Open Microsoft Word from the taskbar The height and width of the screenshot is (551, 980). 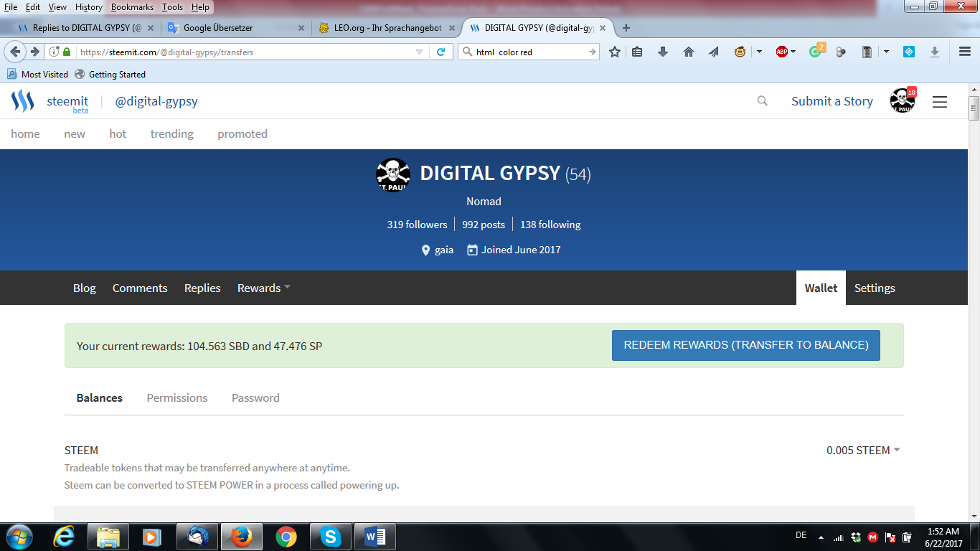pyautogui.click(x=374, y=537)
